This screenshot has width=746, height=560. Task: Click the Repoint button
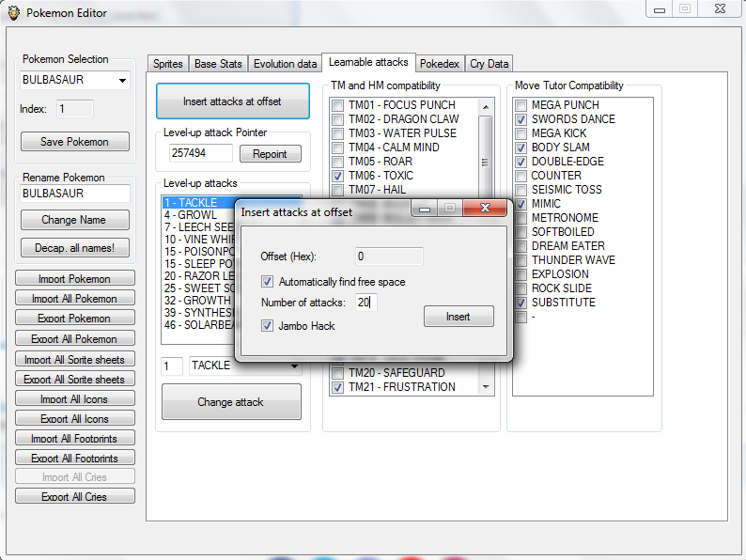[270, 154]
